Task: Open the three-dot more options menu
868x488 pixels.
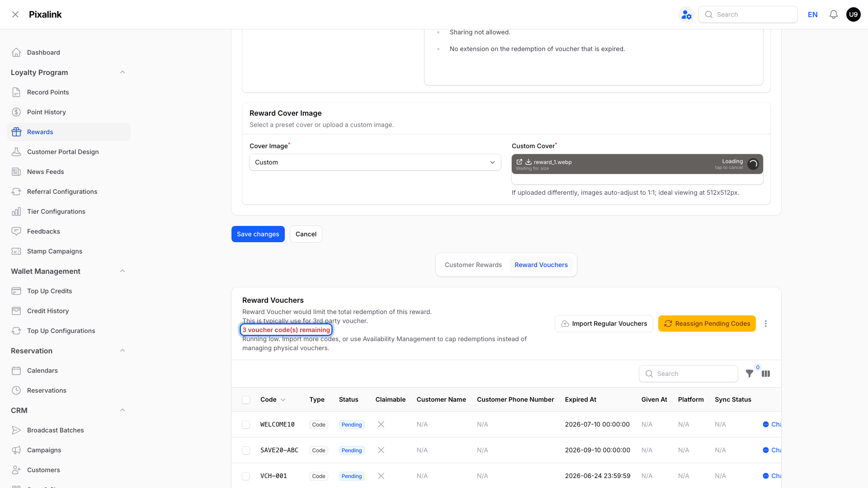Action: (766, 324)
